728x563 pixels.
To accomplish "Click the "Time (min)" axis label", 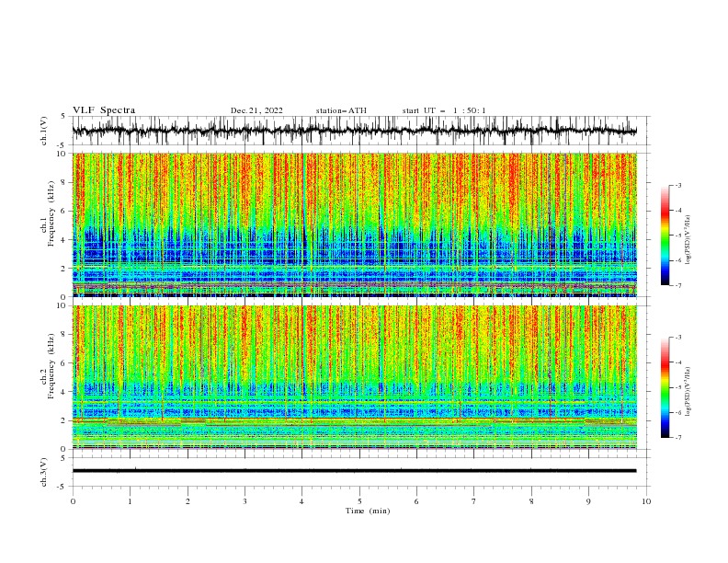I will tap(368, 511).
